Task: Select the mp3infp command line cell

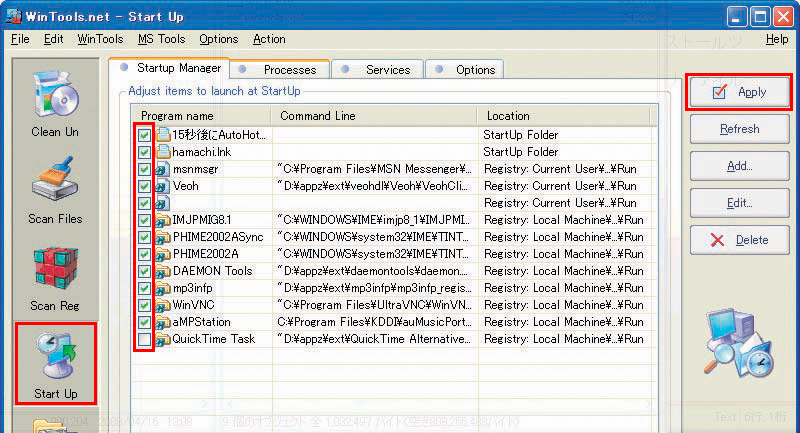Action: (374, 288)
